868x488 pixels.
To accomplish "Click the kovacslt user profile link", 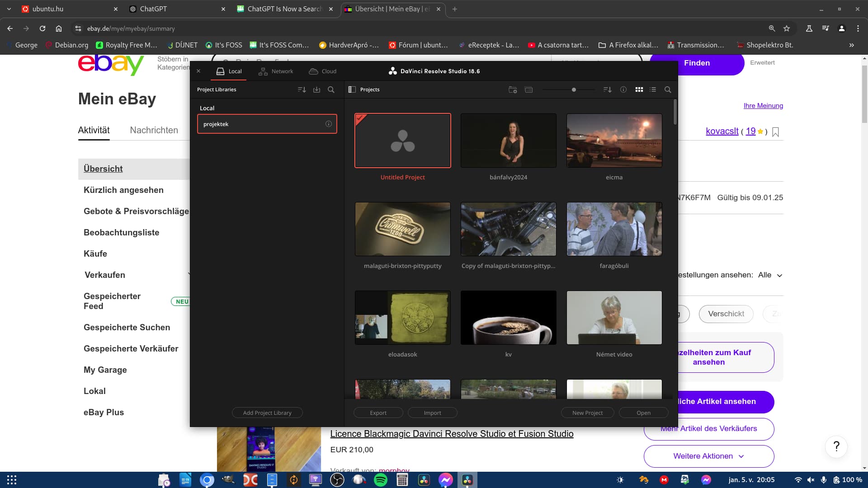I will click(x=722, y=131).
